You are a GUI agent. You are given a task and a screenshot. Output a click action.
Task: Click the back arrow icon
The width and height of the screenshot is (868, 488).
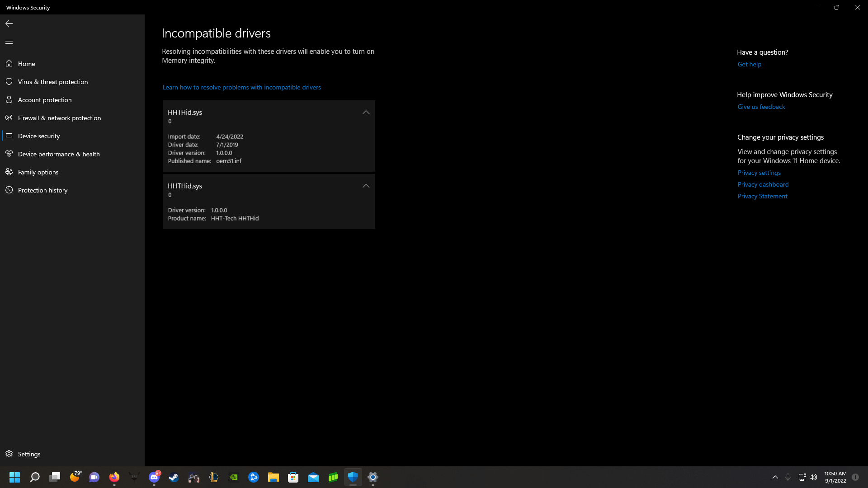pos(9,23)
